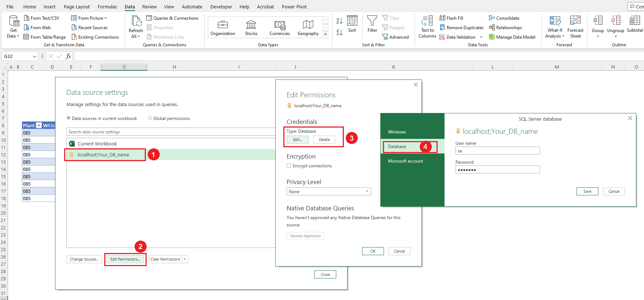Click the User name input field
This screenshot has height=300, width=644.
click(x=497, y=151)
